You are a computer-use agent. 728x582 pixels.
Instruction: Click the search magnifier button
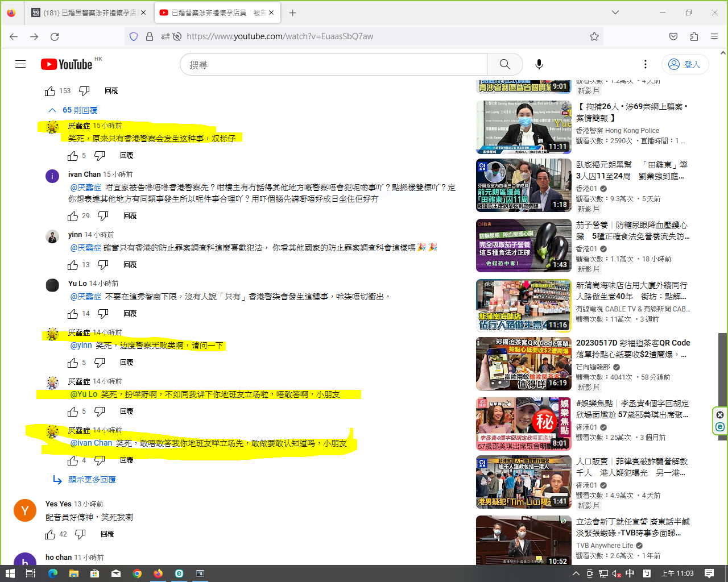[x=505, y=64]
